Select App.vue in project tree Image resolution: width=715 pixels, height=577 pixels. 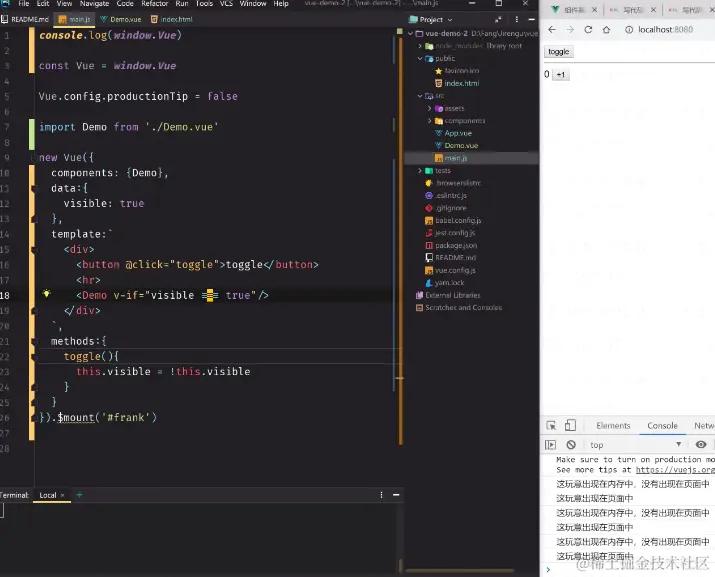(x=454, y=133)
